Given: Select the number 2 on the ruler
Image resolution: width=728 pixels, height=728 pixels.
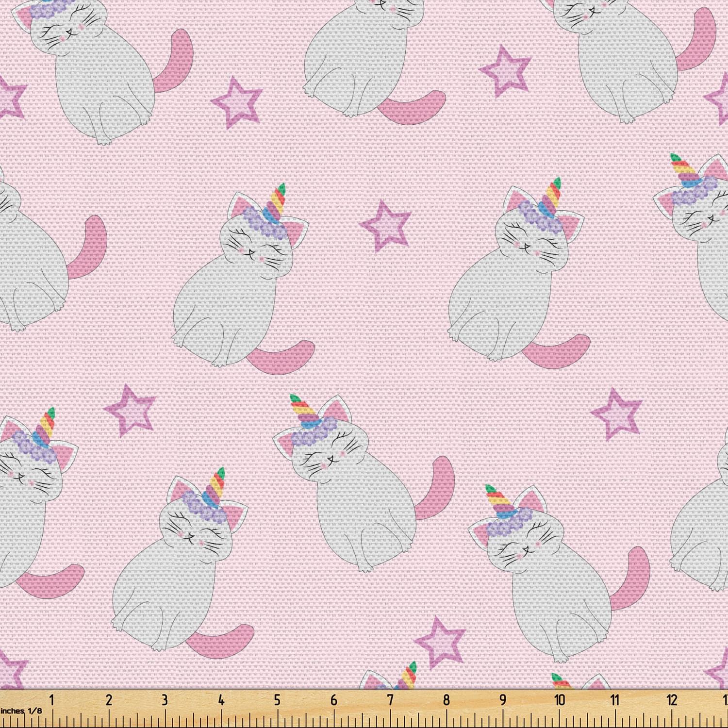Looking at the screenshot, I should tap(108, 700).
